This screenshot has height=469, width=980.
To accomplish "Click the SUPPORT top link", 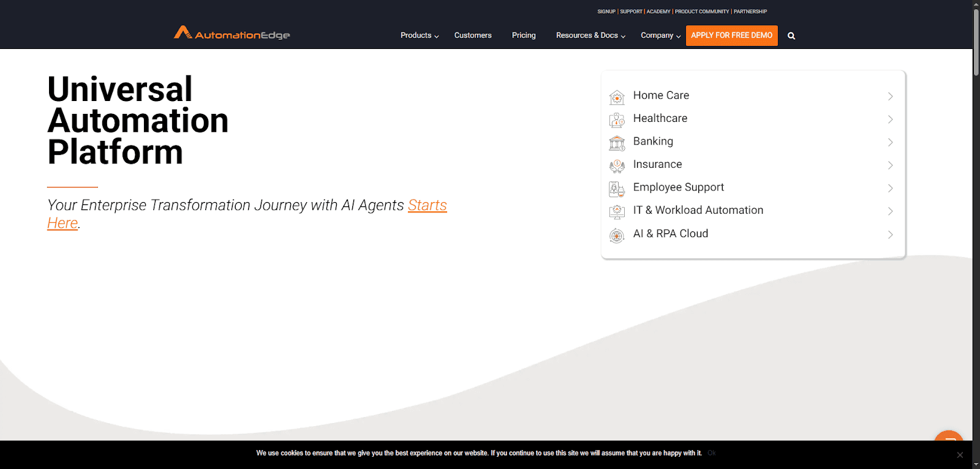I will coord(631,12).
